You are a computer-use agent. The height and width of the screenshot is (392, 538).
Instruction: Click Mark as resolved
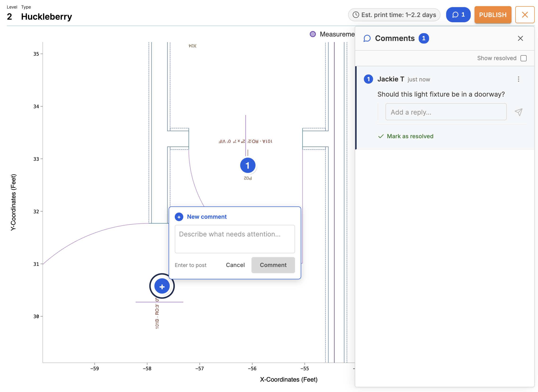(406, 136)
